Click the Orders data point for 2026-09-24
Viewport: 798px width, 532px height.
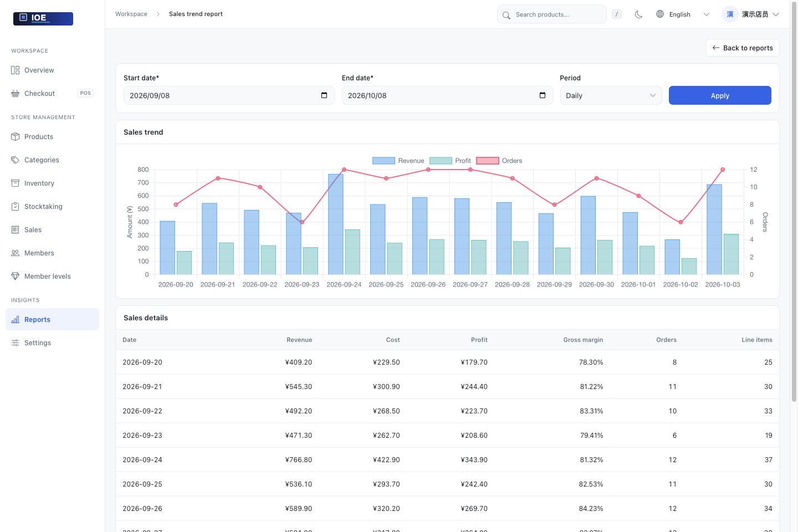coord(344,170)
